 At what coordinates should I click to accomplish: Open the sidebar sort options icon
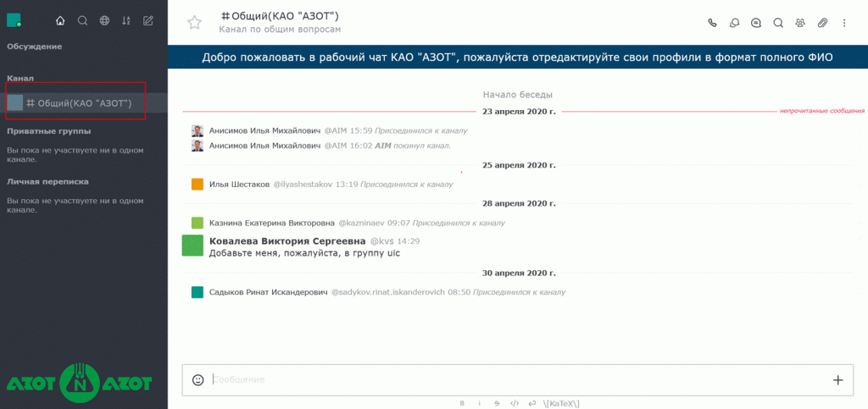(126, 21)
